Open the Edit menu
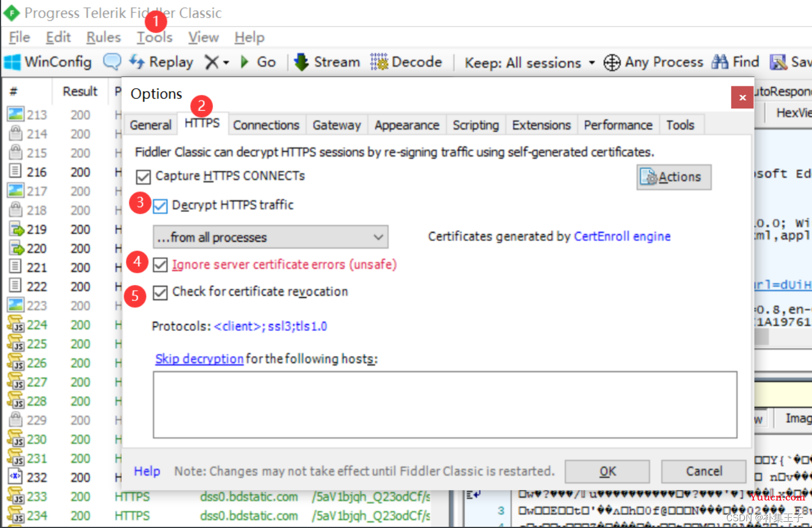 coord(58,37)
